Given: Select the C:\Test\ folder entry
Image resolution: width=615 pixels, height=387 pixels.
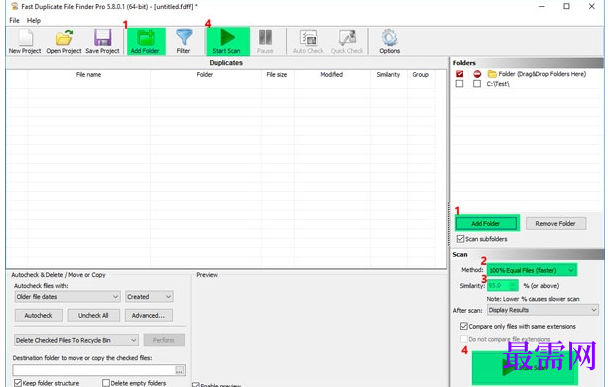Looking at the screenshot, I should (498, 84).
